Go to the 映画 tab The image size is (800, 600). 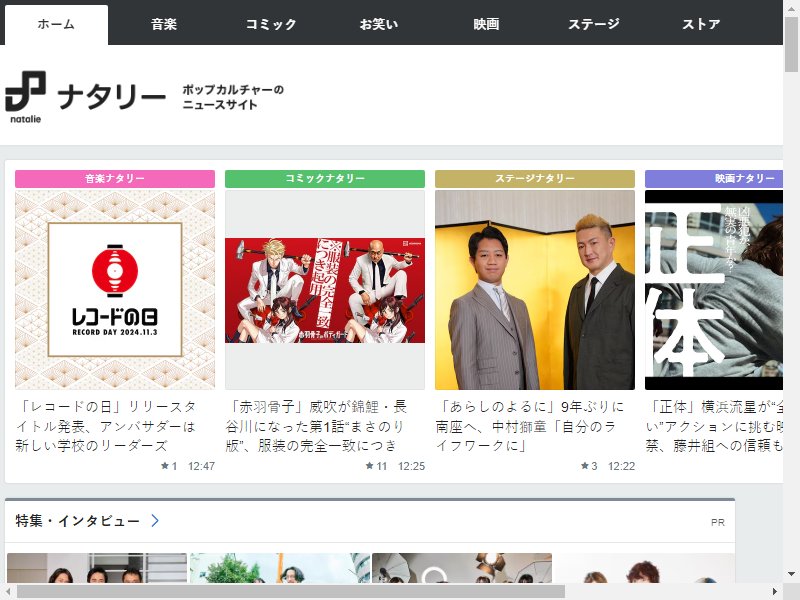pyautogui.click(x=486, y=24)
